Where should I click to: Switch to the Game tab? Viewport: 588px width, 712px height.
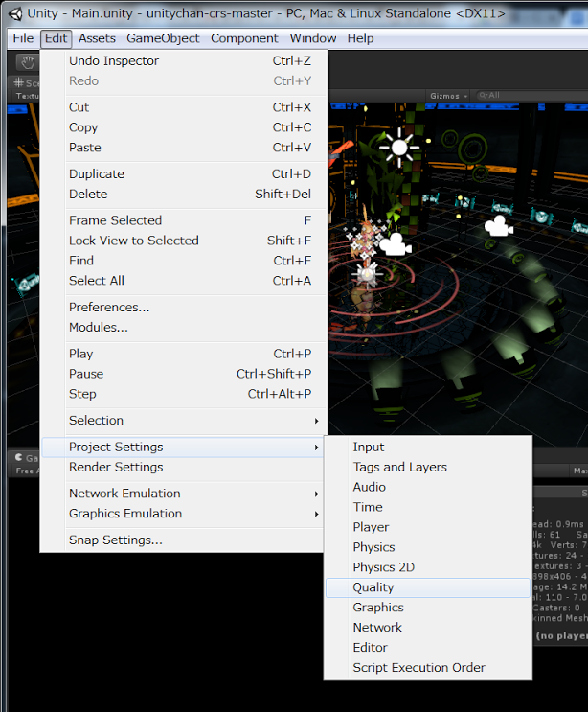(x=26, y=458)
